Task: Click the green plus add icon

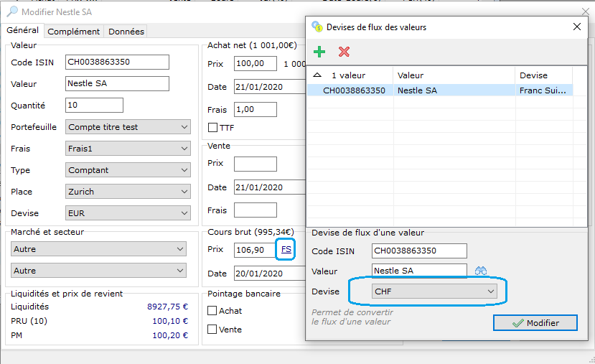Action: tap(319, 52)
